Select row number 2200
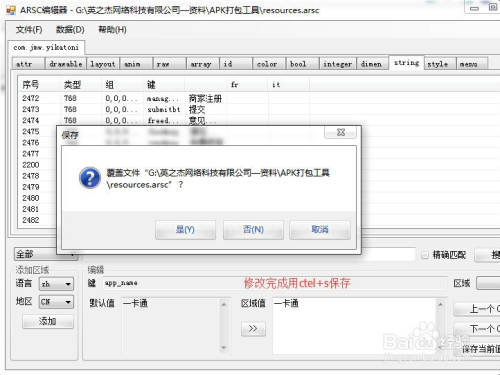Viewport: 500px width, 375px height. pos(31,165)
